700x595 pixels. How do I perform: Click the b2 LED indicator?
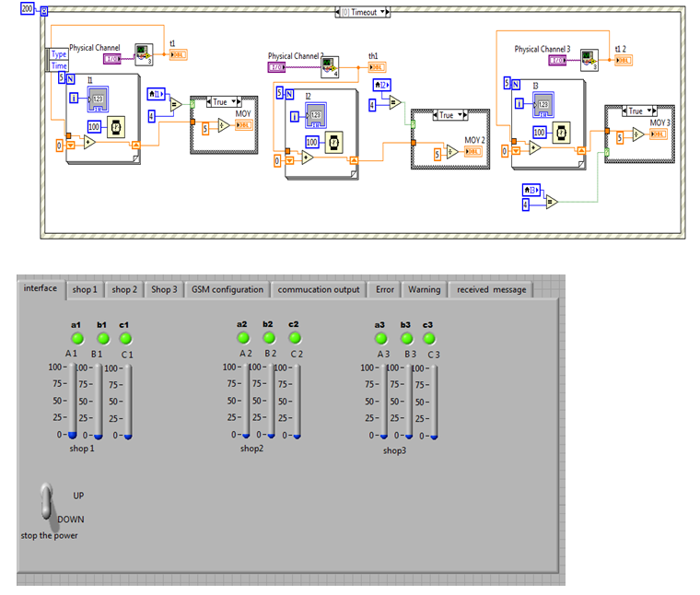(269, 338)
